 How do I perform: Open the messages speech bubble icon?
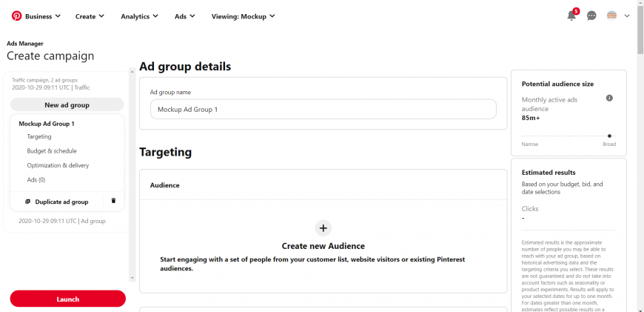(591, 16)
